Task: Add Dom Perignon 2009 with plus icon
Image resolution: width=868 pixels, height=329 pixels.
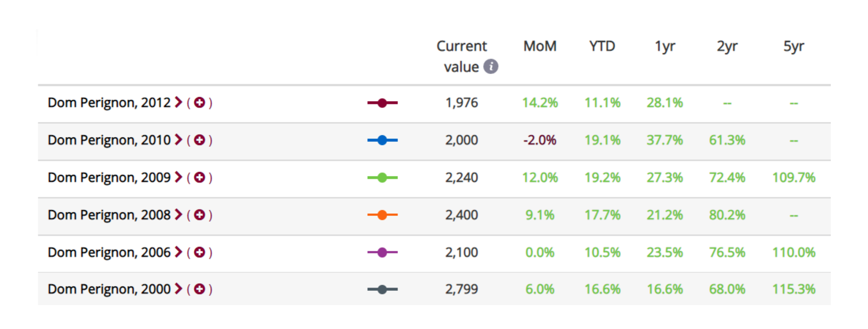Action: pyautogui.click(x=200, y=177)
